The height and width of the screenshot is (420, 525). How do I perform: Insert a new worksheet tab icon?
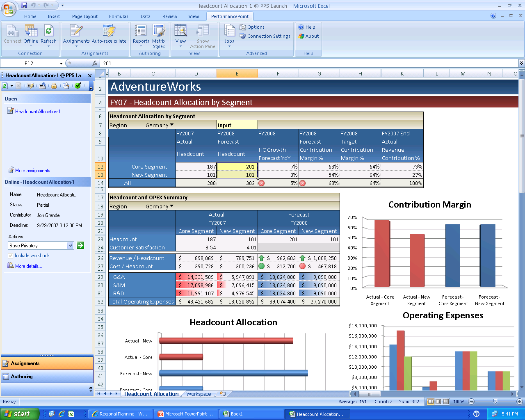click(223, 394)
